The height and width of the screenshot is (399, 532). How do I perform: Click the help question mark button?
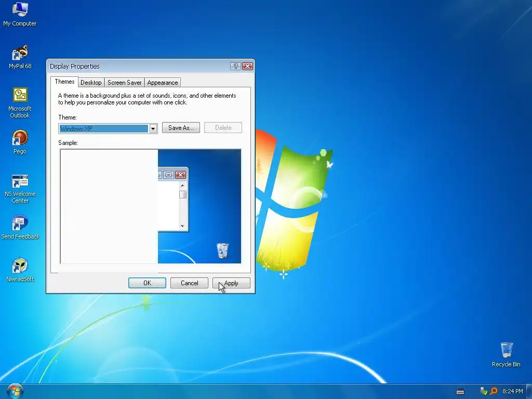pyautogui.click(x=235, y=66)
